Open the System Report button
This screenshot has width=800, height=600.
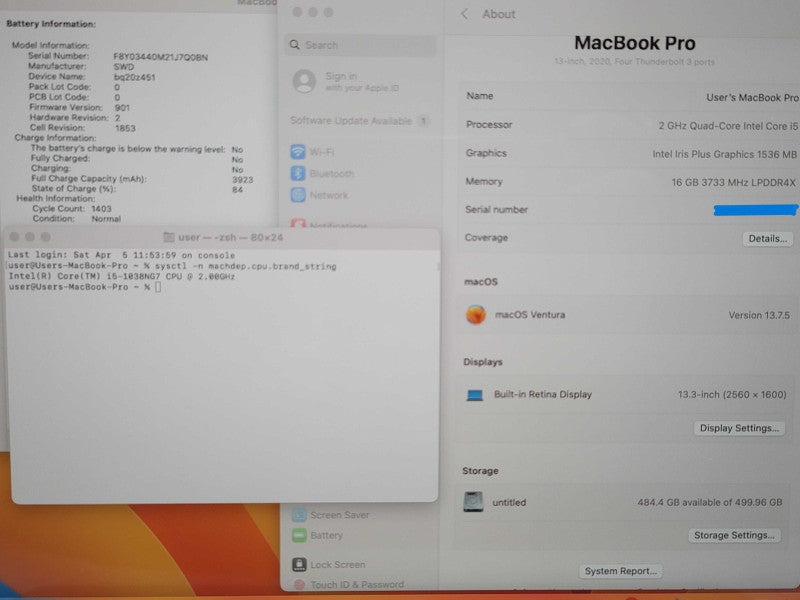[620, 571]
